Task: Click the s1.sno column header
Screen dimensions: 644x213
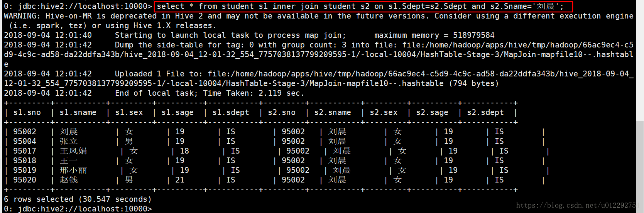Action: pos(27,112)
